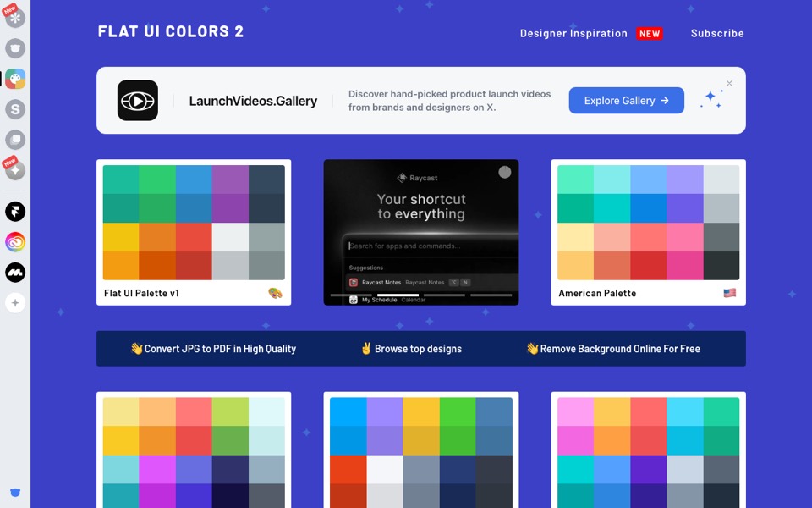
Task: Click the red NEW badge
Action: click(650, 34)
